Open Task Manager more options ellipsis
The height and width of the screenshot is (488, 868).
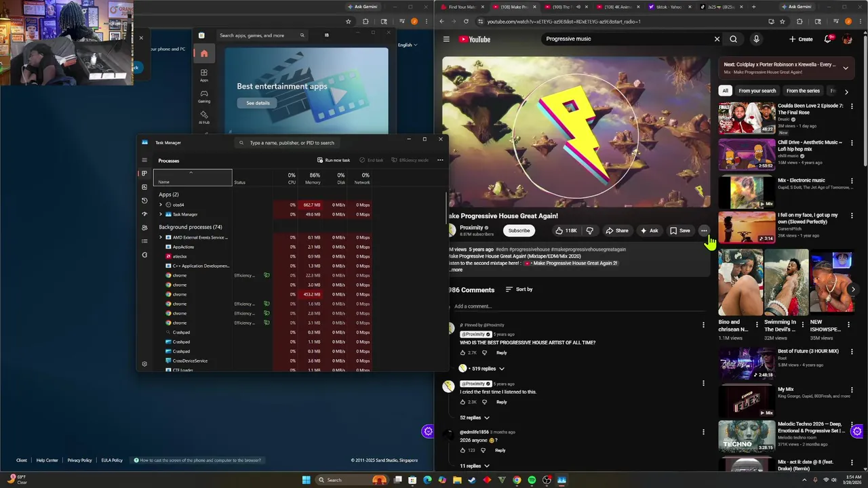click(x=440, y=160)
